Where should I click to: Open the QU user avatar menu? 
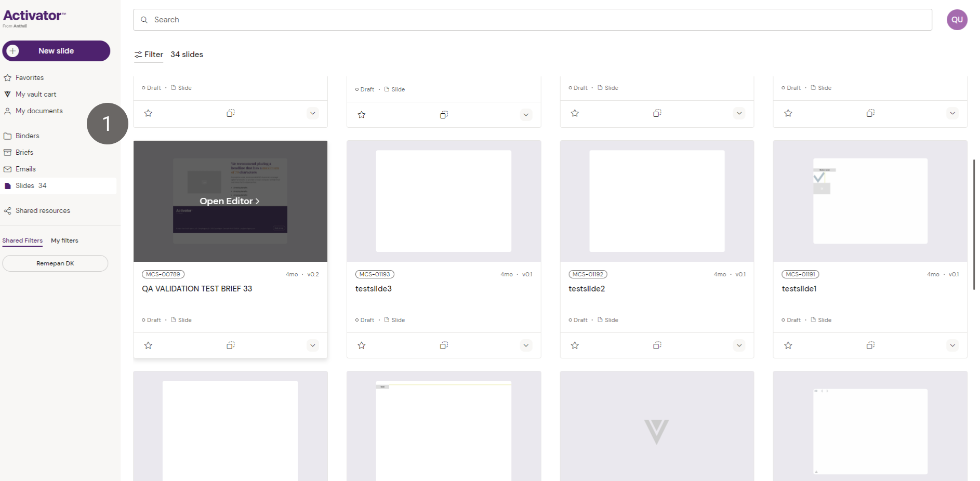click(957, 20)
